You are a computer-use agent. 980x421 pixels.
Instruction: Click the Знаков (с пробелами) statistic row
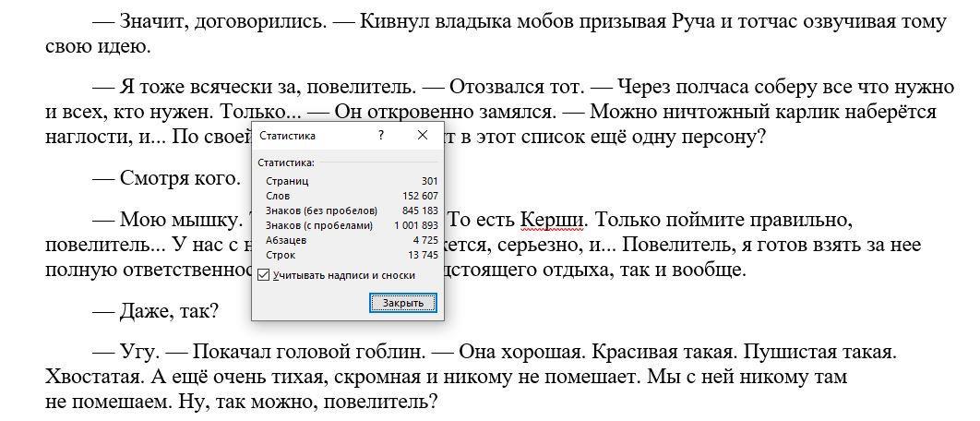tap(352, 225)
